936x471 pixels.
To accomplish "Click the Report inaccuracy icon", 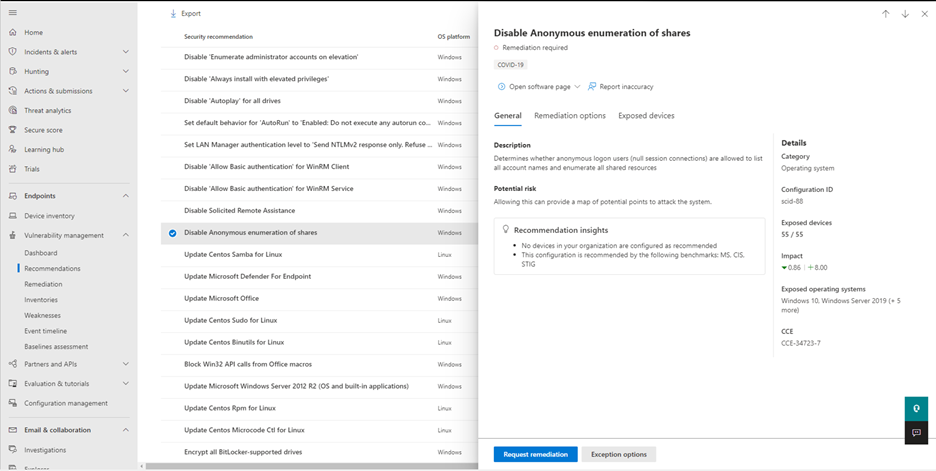I will [592, 87].
